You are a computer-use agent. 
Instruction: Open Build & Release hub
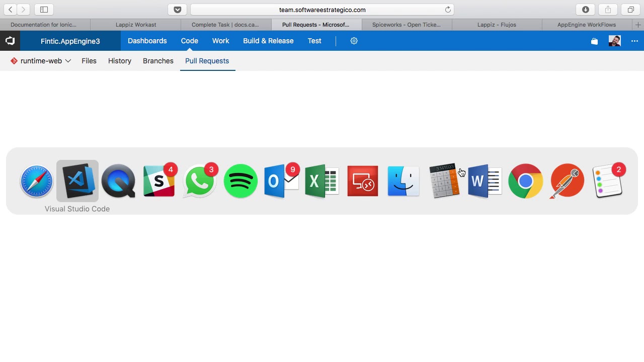click(x=268, y=41)
